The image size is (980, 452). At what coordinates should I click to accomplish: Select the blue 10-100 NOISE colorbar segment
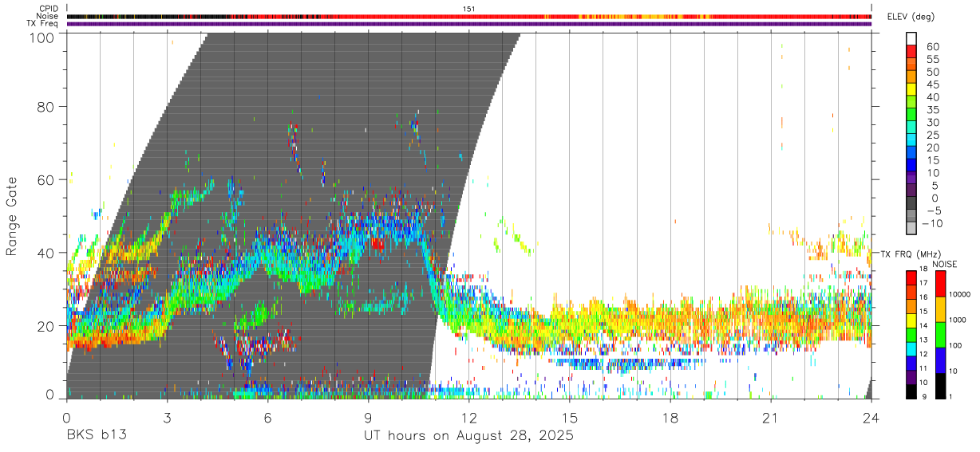tap(941, 360)
